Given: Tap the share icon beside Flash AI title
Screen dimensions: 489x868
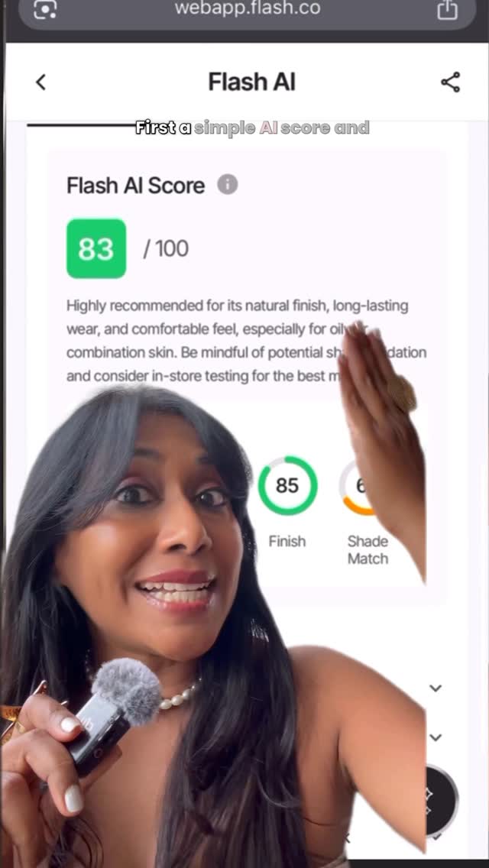Looking at the screenshot, I should point(450,83).
